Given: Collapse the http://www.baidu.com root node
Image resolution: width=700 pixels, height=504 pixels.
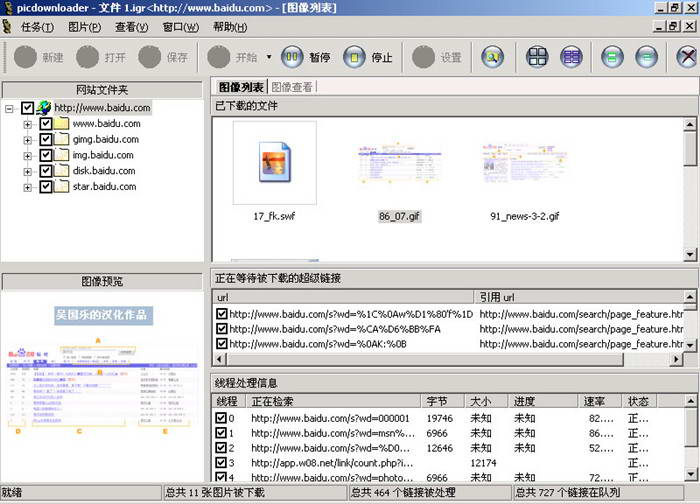Looking at the screenshot, I should pos(9,108).
